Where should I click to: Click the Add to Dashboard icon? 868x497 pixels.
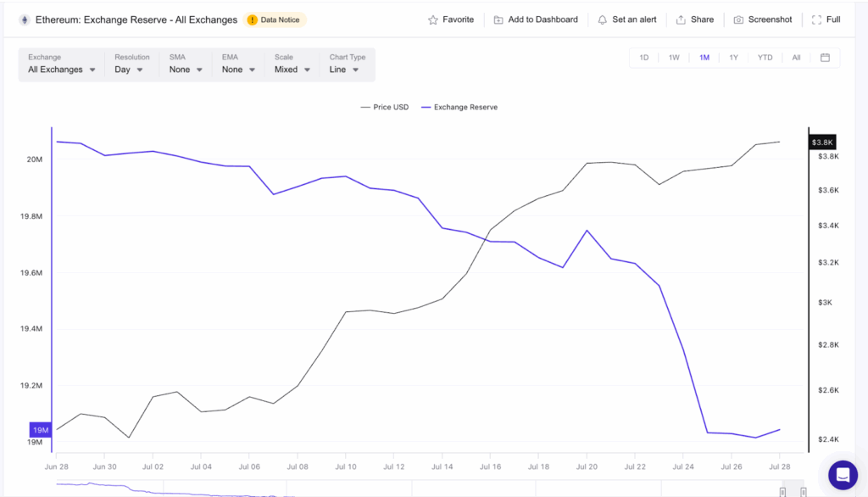pyautogui.click(x=498, y=20)
